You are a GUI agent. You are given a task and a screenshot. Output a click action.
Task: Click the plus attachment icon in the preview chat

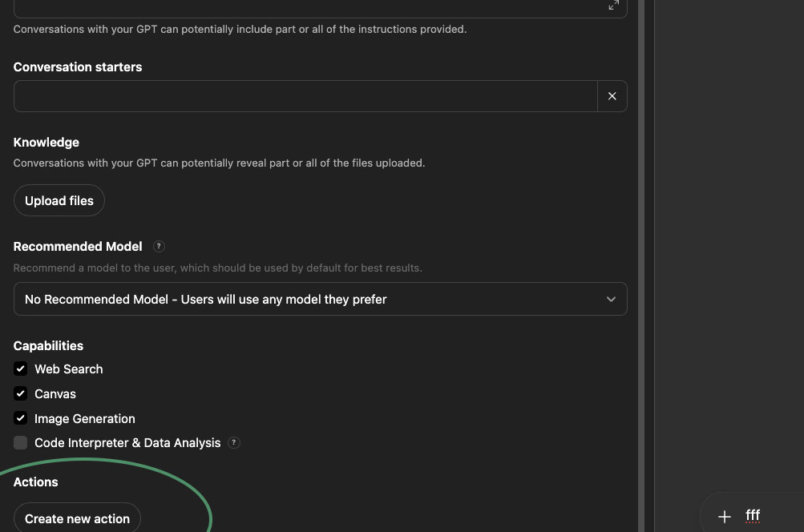[x=724, y=516]
